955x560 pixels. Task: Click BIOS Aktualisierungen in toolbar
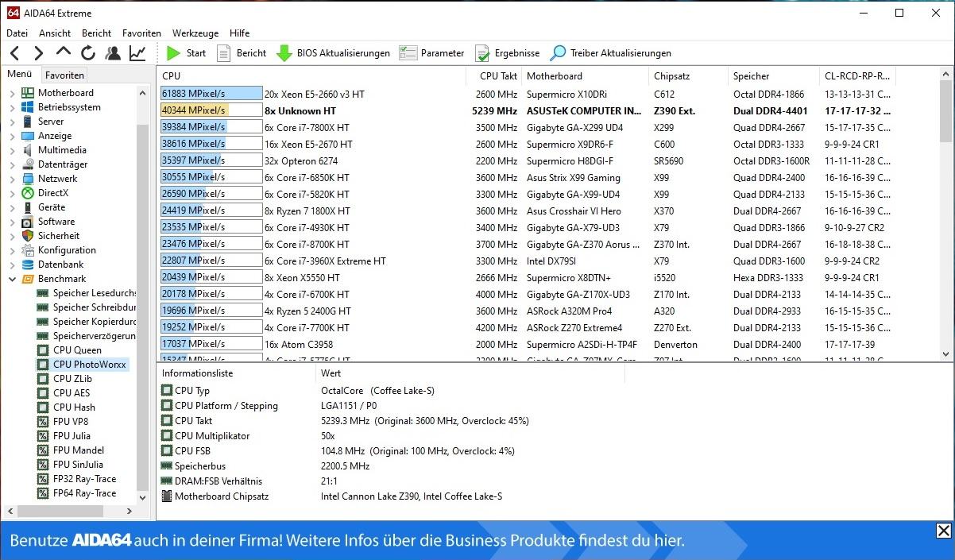pyautogui.click(x=333, y=53)
